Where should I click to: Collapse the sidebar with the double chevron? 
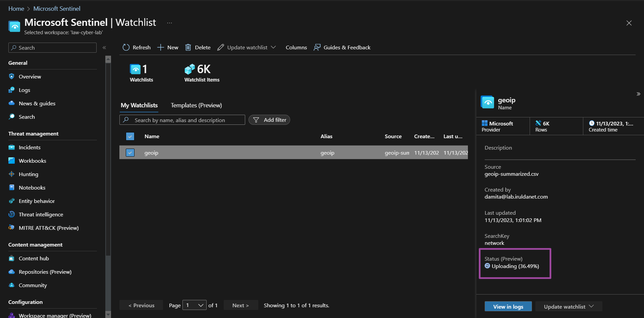coord(104,48)
